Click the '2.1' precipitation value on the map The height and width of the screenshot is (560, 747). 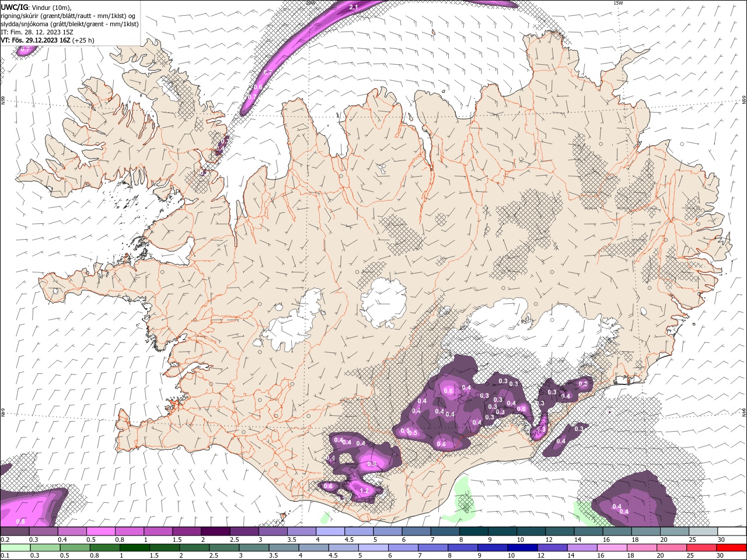(353, 7)
